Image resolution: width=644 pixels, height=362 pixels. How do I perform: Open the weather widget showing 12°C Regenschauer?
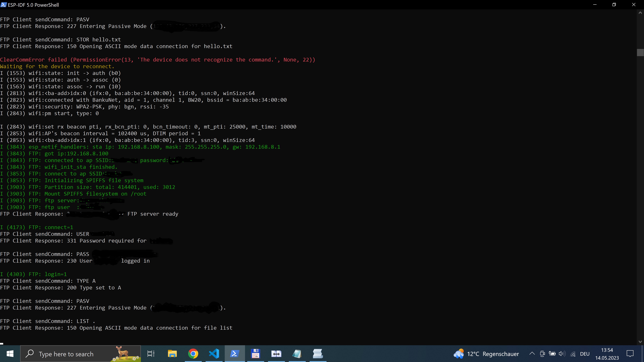click(x=486, y=354)
